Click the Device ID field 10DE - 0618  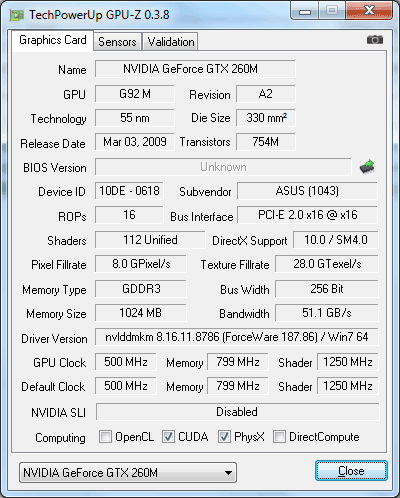tap(129, 191)
